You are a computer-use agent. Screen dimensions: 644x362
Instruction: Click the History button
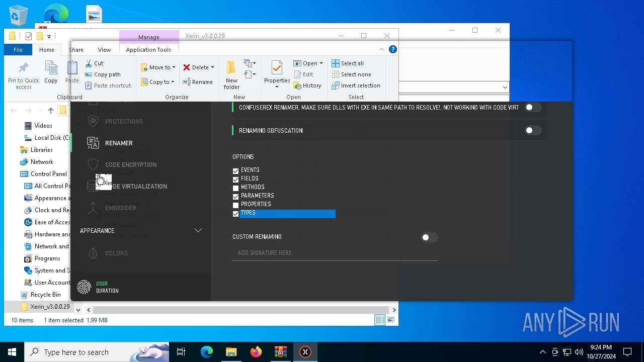tap(307, 85)
